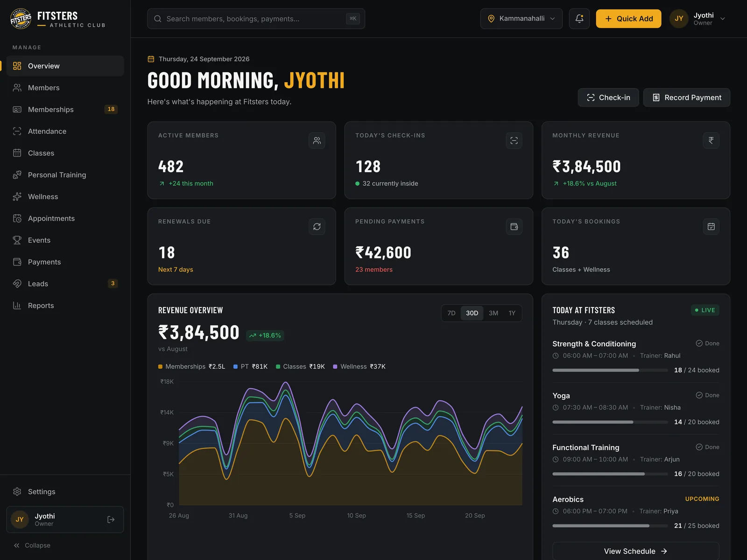Click the Check-in button
747x560 pixels.
coord(608,98)
